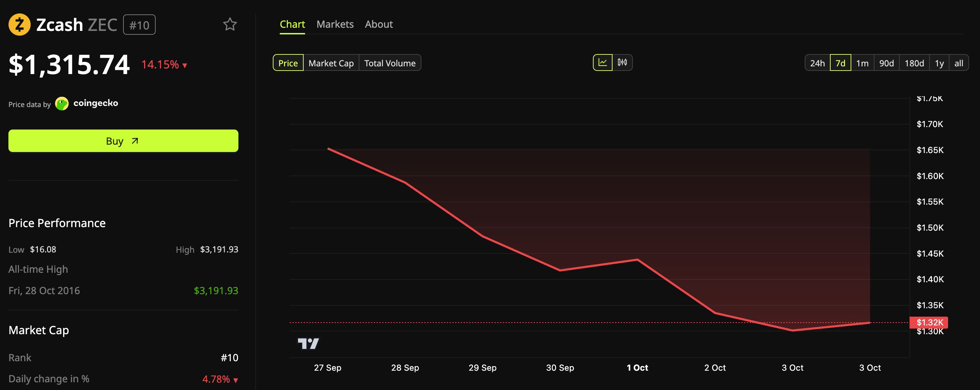Viewport: 980px width, 390px height.
Task: Add Zcash to favorites with star icon
Action: [230, 24]
